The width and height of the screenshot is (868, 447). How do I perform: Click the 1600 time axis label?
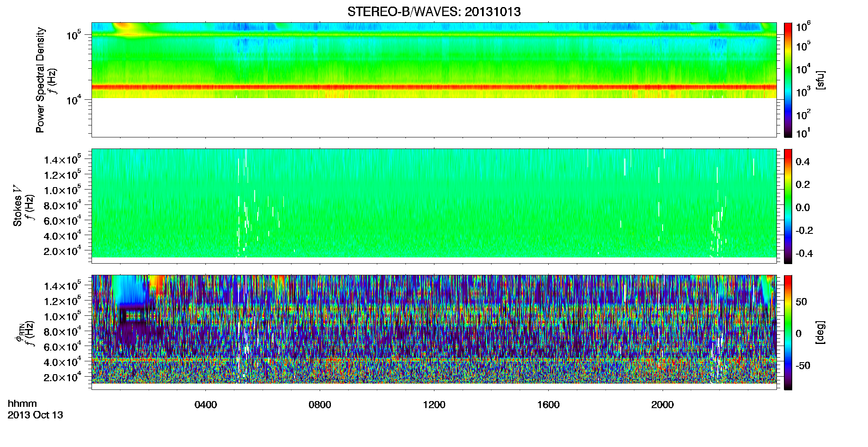click(548, 404)
